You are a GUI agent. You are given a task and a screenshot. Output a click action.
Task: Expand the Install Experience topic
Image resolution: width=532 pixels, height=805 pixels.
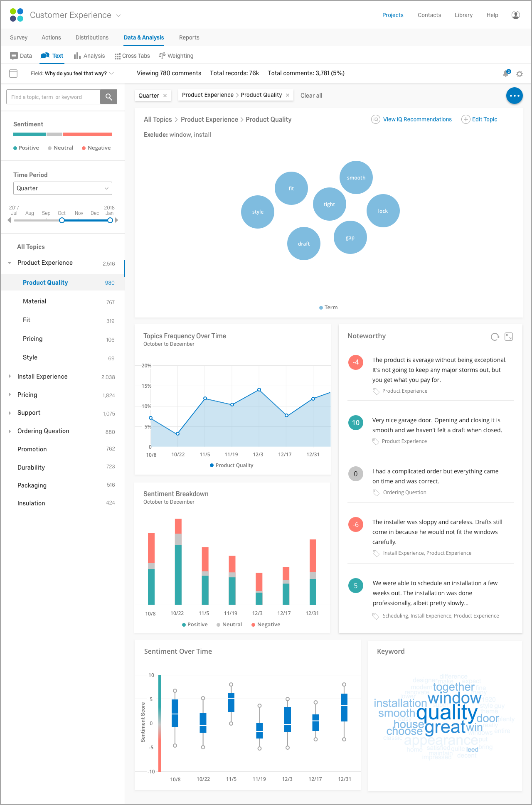tap(10, 376)
